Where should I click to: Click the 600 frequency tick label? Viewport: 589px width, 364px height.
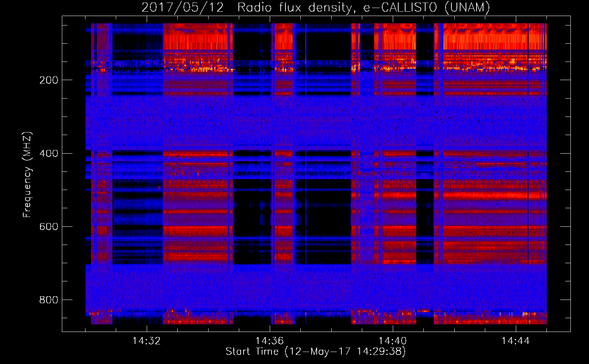point(49,227)
